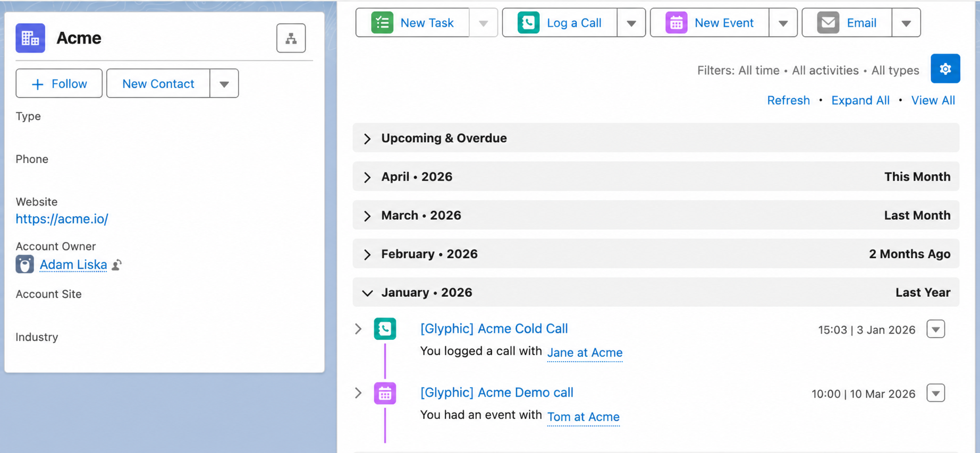The image size is (980, 453).
Task: Expand February 2026 section
Action: click(367, 254)
